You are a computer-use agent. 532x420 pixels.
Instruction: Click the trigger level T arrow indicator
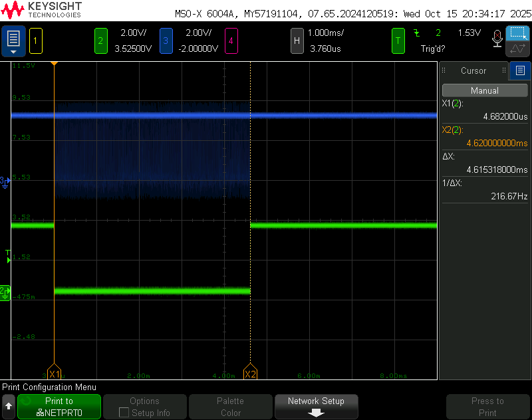[8, 257]
